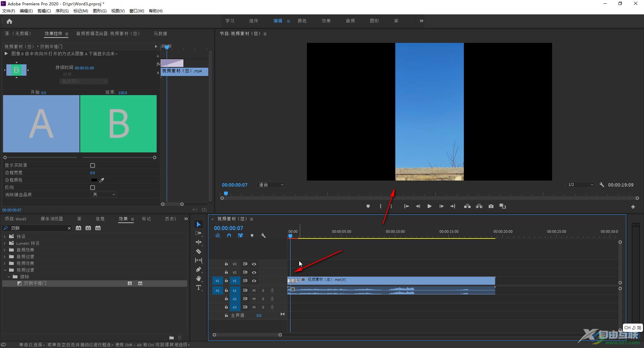Clear the effects search field
644x348 pixels.
(x=69, y=228)
